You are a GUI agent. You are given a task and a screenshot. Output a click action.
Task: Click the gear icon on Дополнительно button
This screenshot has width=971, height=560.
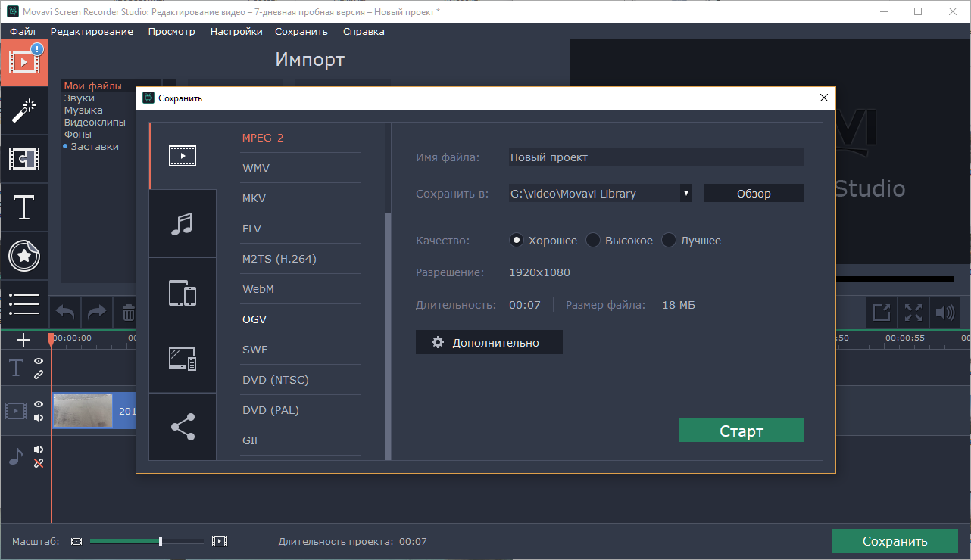coord(438,342)
